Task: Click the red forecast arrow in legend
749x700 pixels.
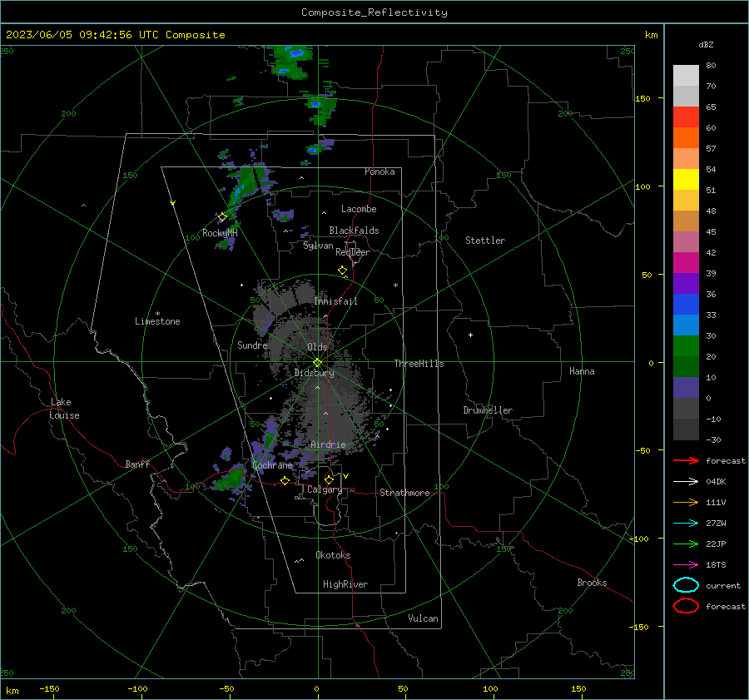Action: point(686,460)
